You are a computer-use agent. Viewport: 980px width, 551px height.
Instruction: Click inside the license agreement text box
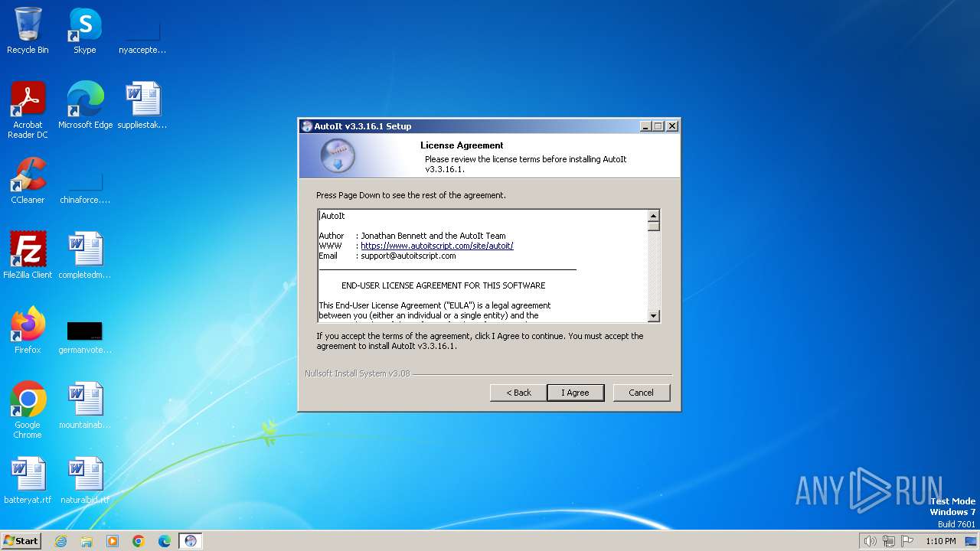click(482, 266)
